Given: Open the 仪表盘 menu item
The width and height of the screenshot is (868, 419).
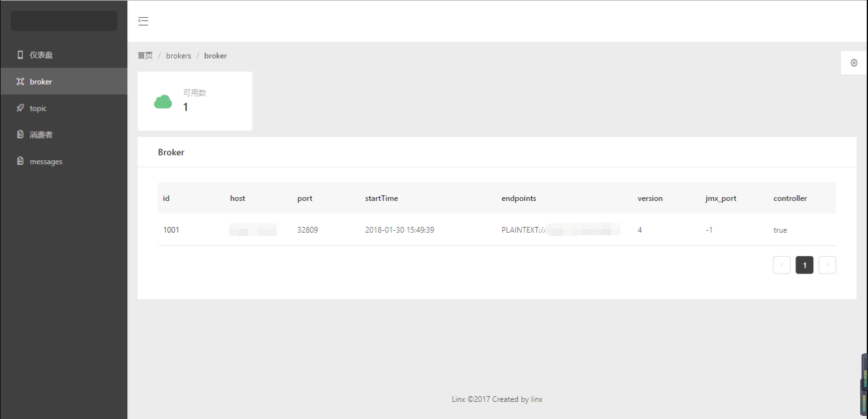Looking at the screenshot, I should 64,55.
